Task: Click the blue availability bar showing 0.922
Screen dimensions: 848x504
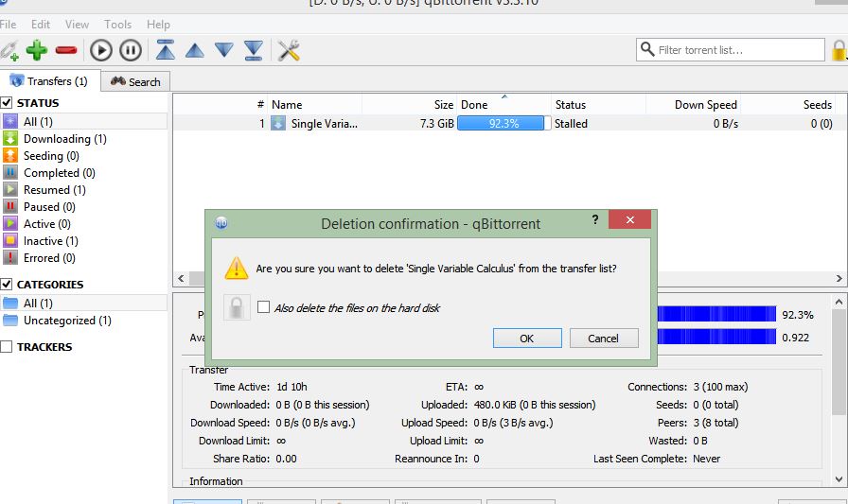Action: (x=716, y=337)
